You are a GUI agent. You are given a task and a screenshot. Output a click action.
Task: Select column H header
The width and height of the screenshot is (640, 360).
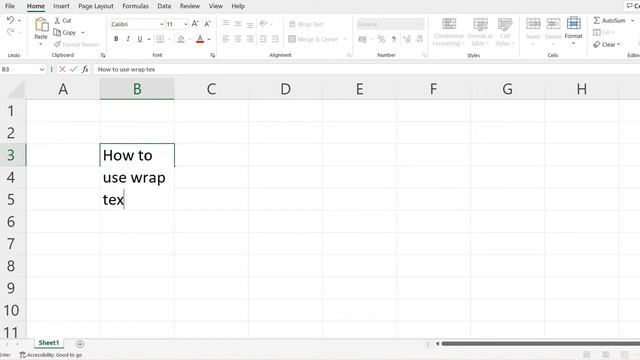point(582,89)
